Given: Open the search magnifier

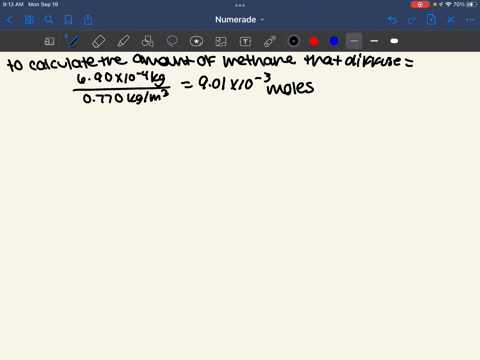Looking at the screenshot, I should pyautogui.click(x=49, y=20).
